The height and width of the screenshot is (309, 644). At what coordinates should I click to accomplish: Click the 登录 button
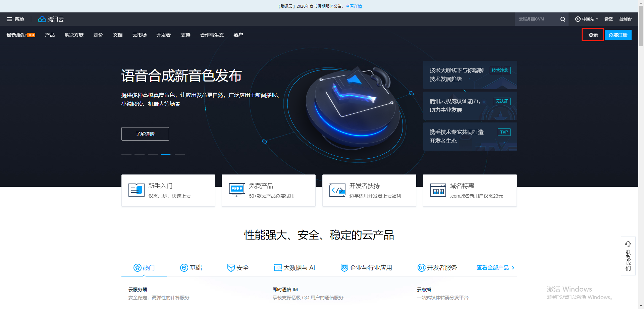click(x=593, y=35)
